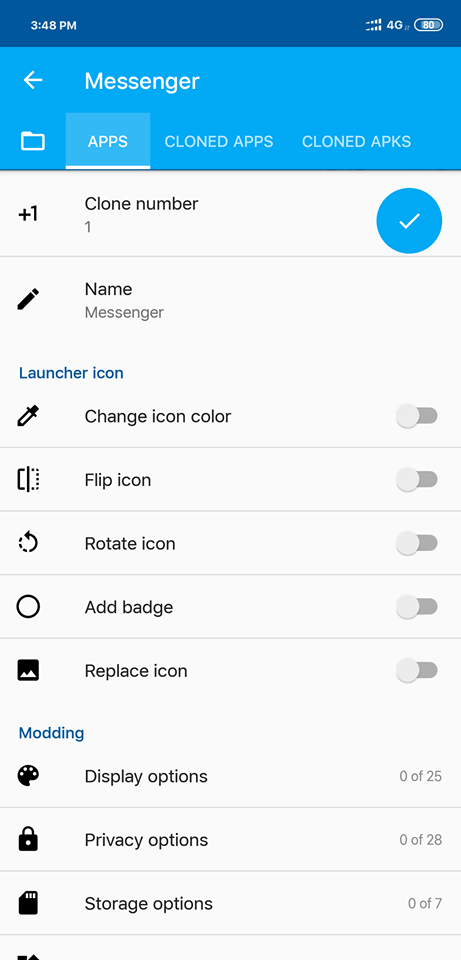Enable the Add badge toggle
The height and width of the screenshot is (960, 461).
pyautogui.click(x=417, y=607)
